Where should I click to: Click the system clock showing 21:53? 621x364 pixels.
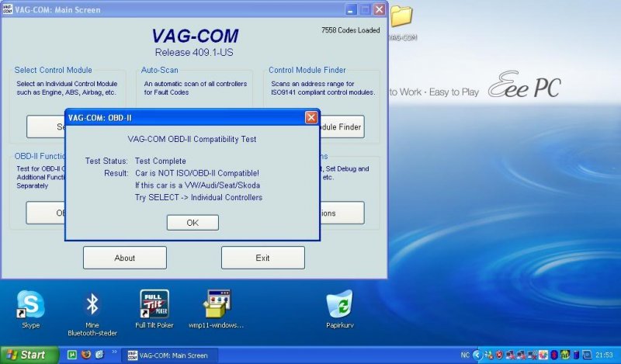pos(603,355)
